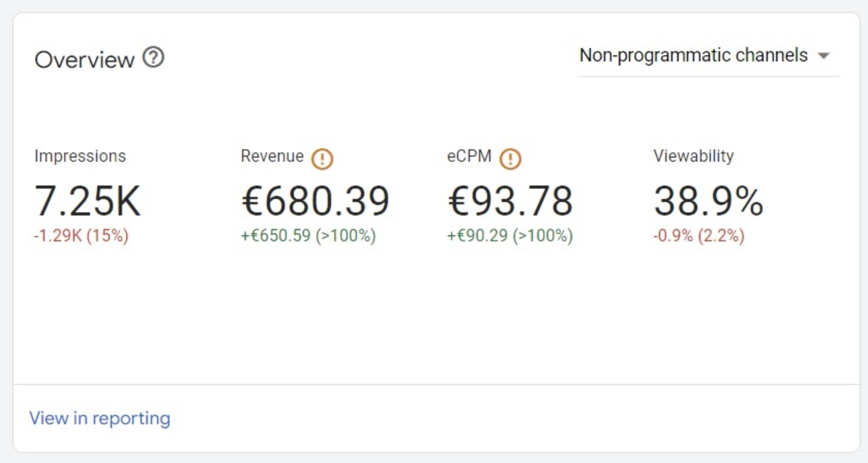
Task: Select the eCPM metric label
Action: click(469, 156)
